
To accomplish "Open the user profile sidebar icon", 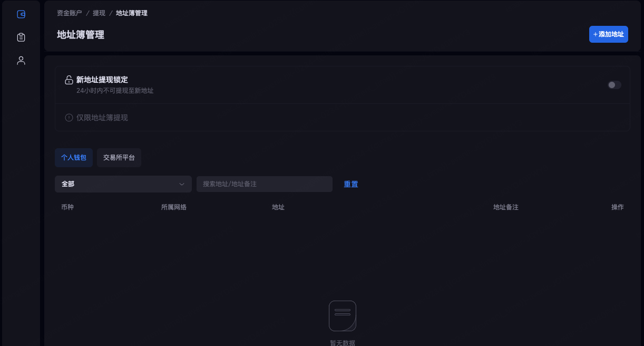I will point(21,61).
